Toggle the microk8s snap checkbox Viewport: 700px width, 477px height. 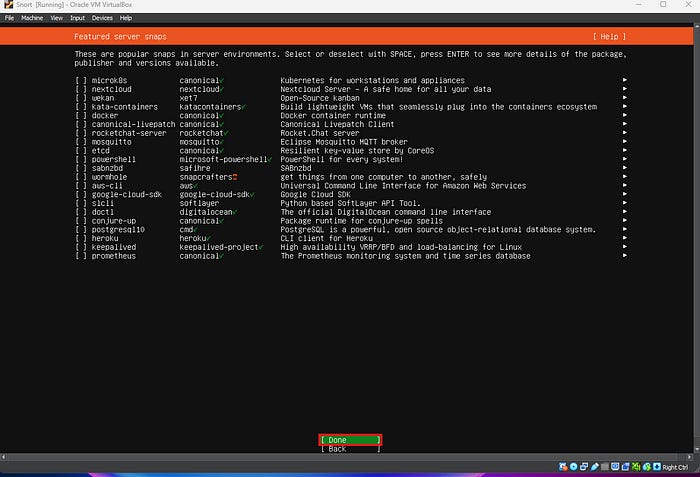point(81,80)
